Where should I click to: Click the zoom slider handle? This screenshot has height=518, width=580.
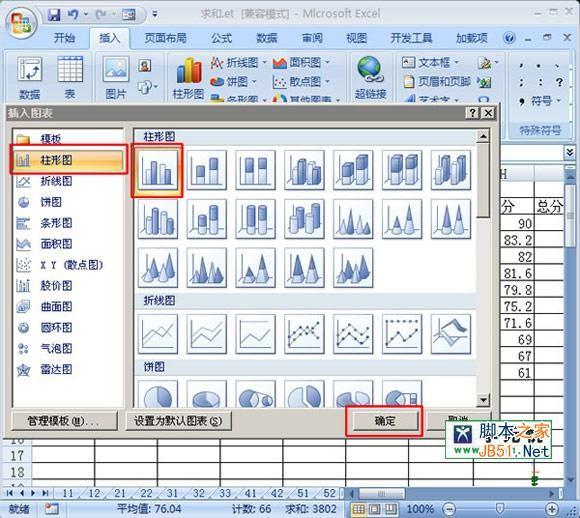tap(499, 509)
